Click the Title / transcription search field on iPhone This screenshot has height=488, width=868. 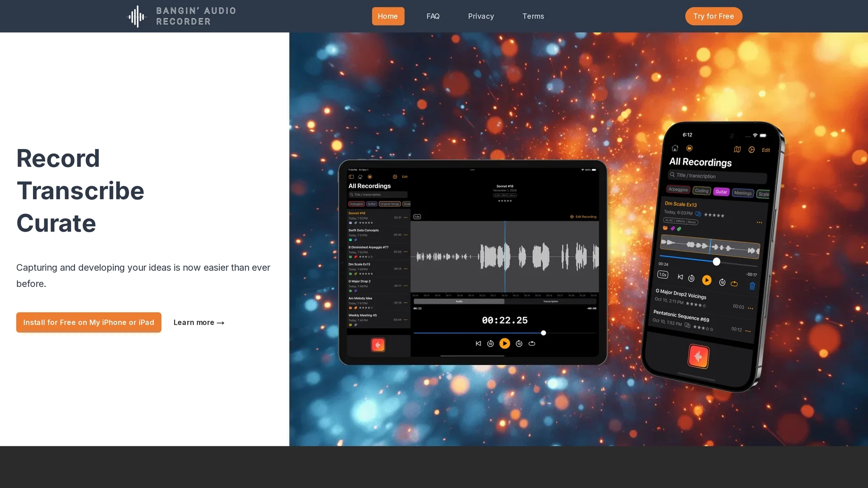coord(718,176)
